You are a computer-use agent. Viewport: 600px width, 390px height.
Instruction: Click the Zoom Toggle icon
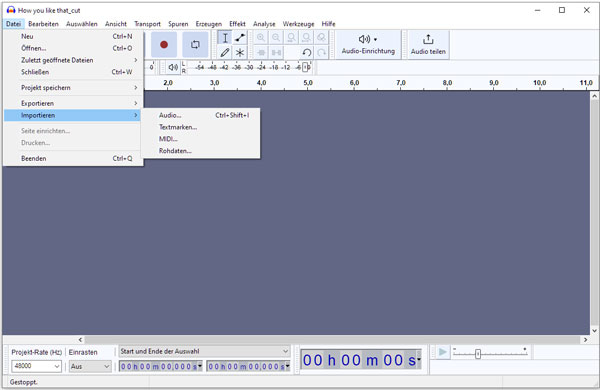[x=321, y=38]
